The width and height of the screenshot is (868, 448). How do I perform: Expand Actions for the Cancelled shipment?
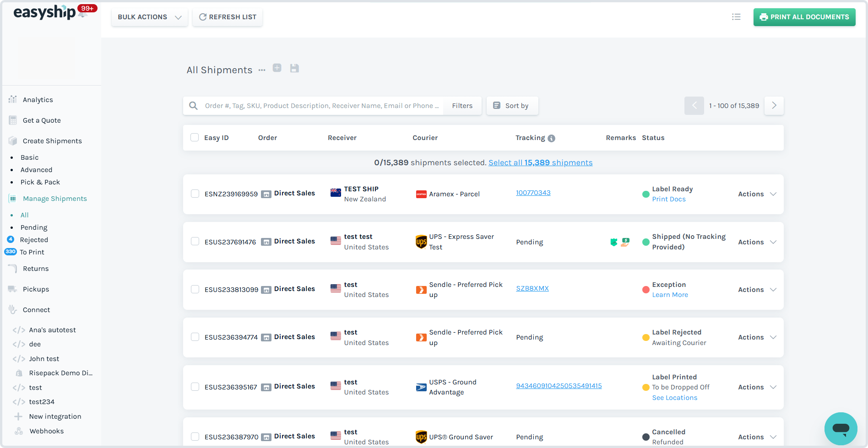point(757,437)
